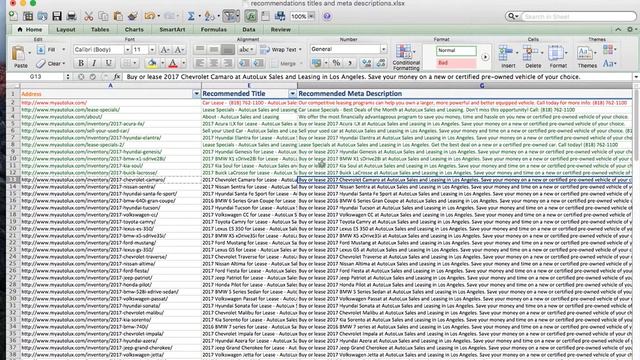Viewport: 640px width, 360px height.
Task: Click the Open file toolbar icon
Action: 42,16
